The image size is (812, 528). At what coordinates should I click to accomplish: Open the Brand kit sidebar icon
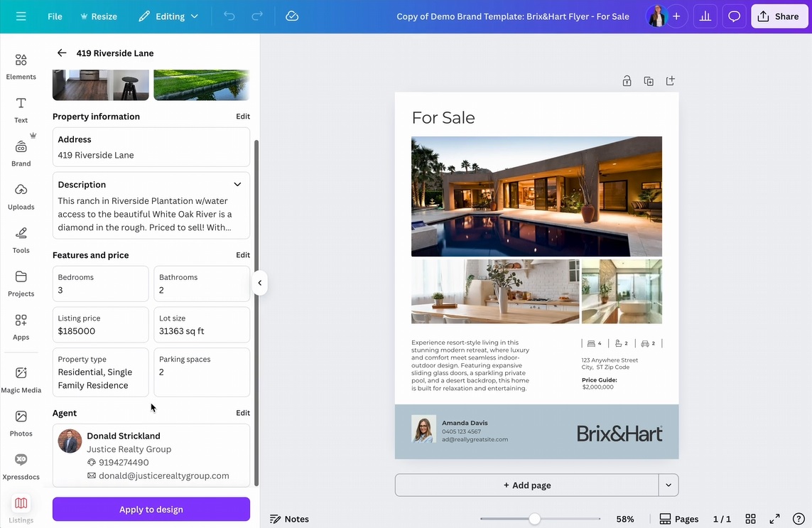coord(21,152)
